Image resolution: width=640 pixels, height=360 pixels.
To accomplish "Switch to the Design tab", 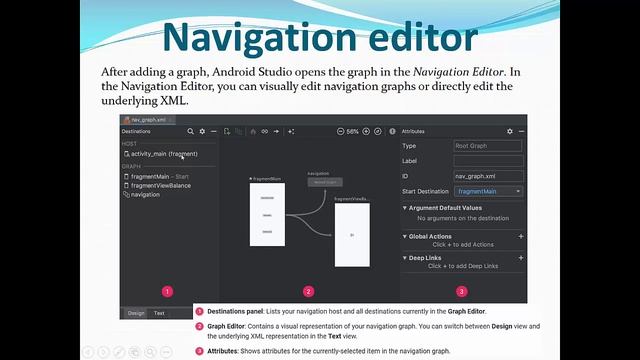I will pyautogui.click(x=136, y=313).
